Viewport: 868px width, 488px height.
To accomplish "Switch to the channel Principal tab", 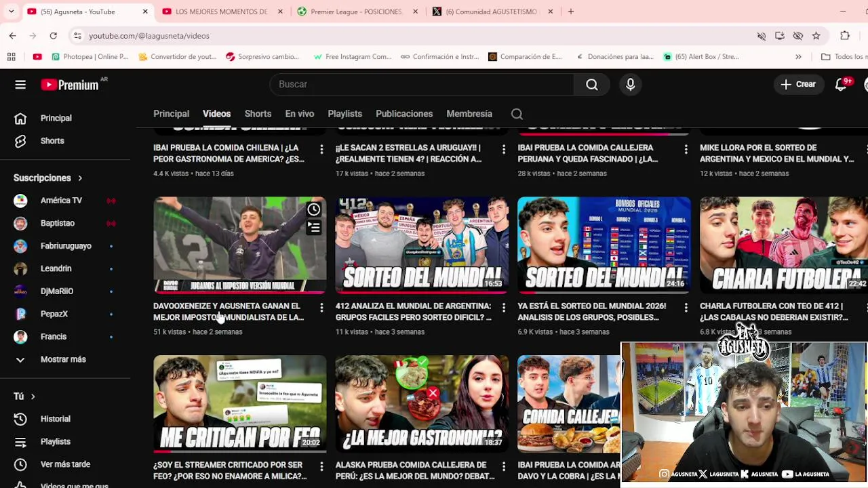I will coord(171,114).
